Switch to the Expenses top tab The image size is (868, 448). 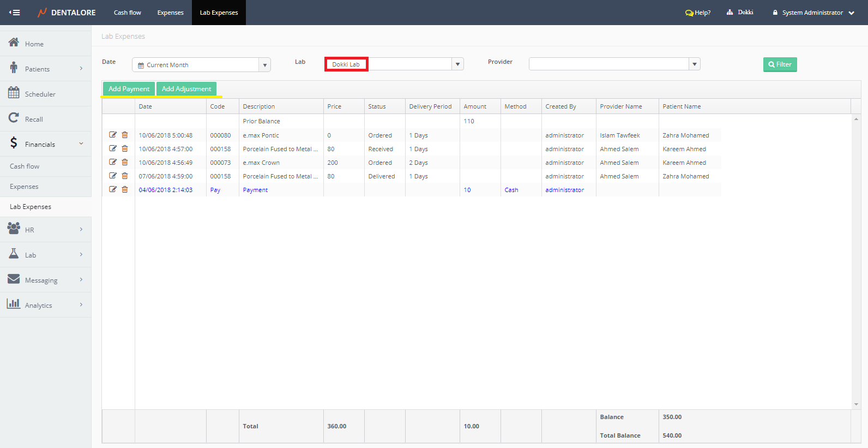pyautogui.click(x=170, y=13)
